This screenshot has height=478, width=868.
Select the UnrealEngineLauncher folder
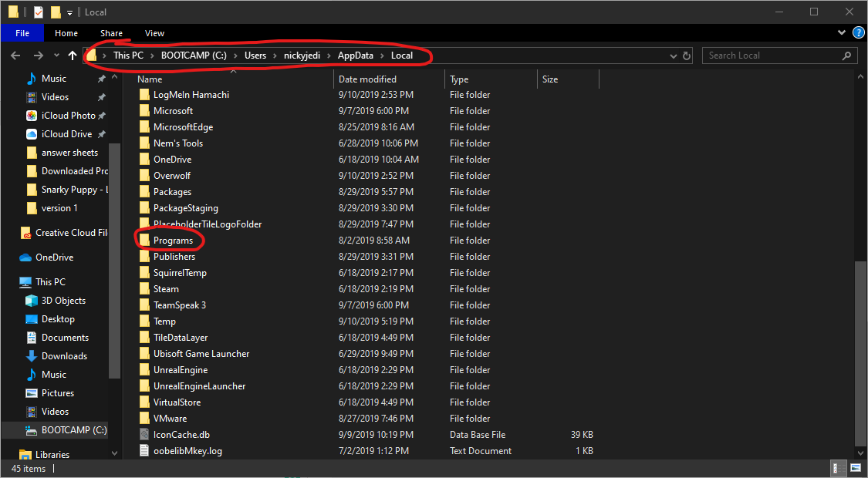click(x=199, y=386)
